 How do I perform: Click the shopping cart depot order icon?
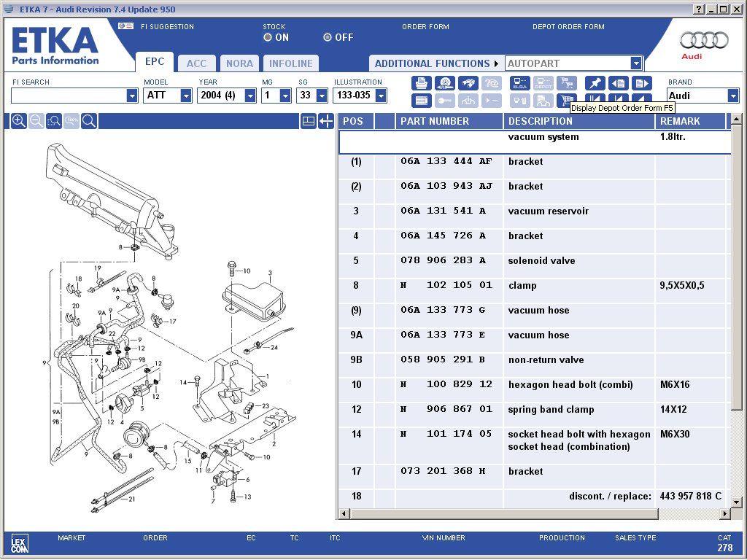566,101
